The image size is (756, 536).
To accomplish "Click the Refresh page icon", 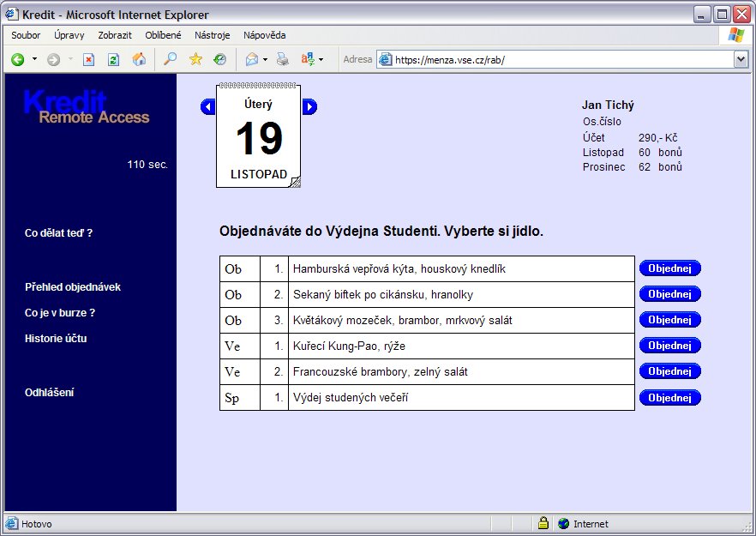I will [113, 60].
